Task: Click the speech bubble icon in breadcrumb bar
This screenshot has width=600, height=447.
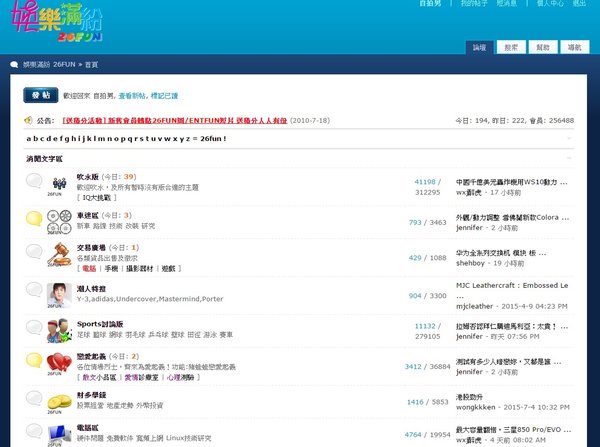Action: (15, 65)
